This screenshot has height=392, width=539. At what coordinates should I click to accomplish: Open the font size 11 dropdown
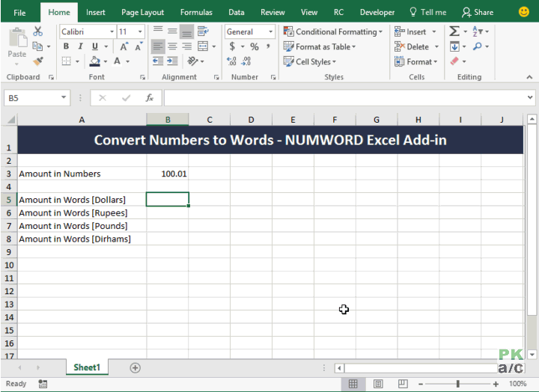coord(140,32)
